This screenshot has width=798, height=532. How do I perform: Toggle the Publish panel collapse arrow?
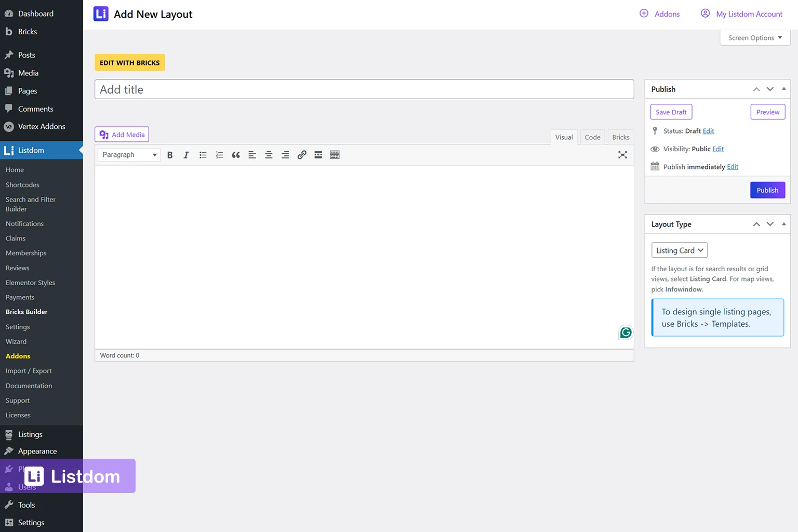coord(783,89)
